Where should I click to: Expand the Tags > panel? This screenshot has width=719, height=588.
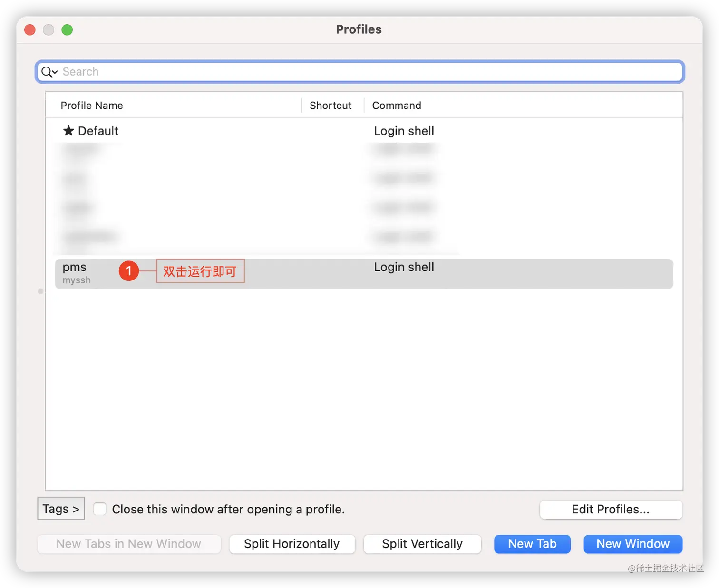pyautogui.click(x=61, y=509)
